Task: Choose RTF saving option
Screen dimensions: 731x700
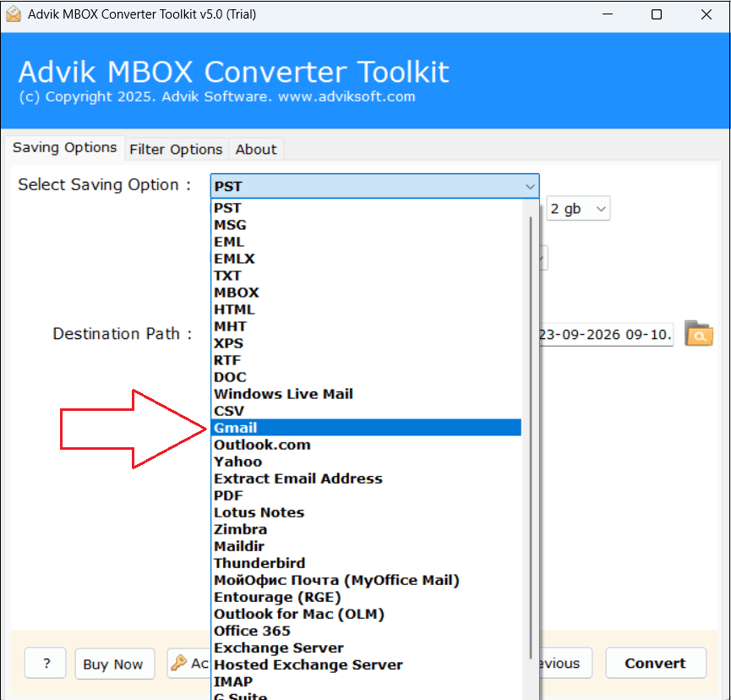Action: pyautogui.click(x=366, y=360)
